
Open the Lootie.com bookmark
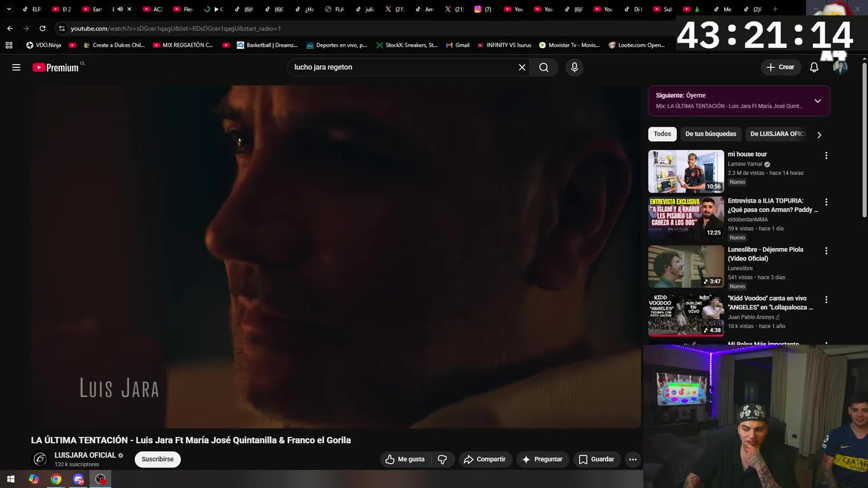pos(636,45)
